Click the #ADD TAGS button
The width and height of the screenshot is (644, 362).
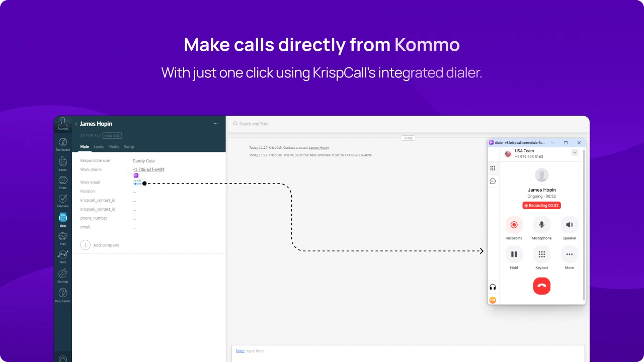(x=112, y=136)
